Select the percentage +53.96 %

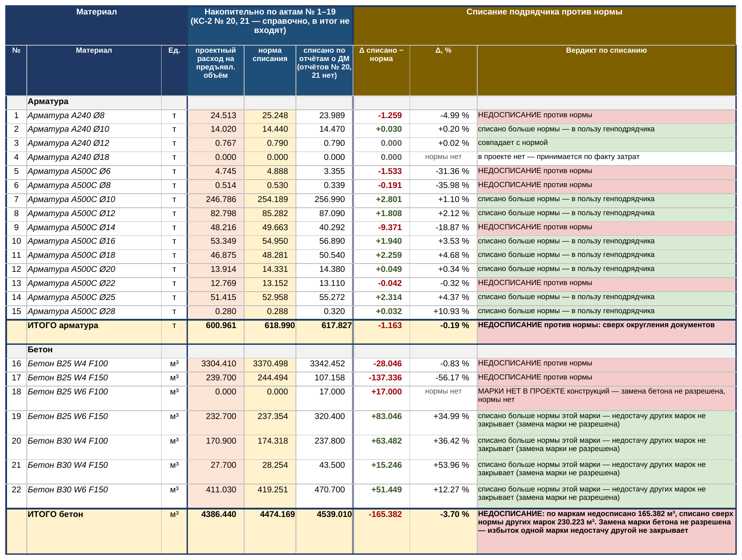[x=443, y=472]
